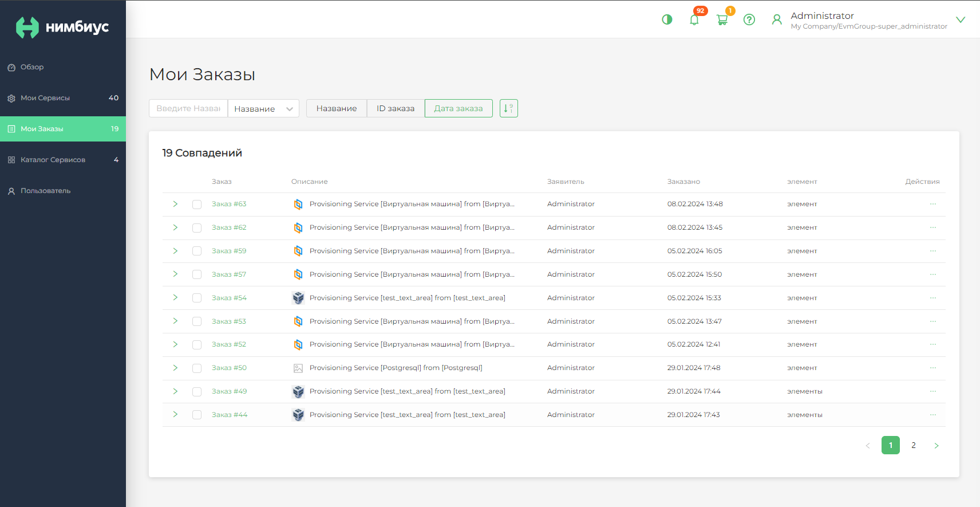Screen dimensions: 980x507
Task: Focus the Введите Название search field
Action: tap(188, 108)
